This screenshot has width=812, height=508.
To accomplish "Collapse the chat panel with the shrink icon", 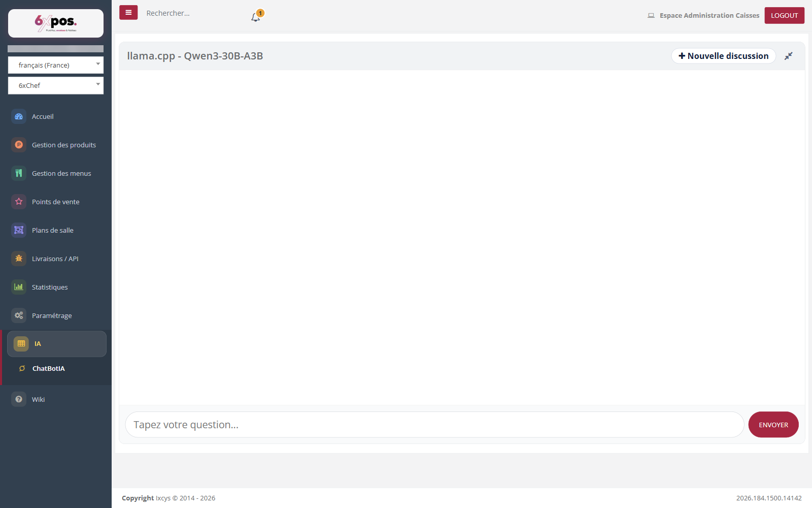I will [x=788, y=56].
